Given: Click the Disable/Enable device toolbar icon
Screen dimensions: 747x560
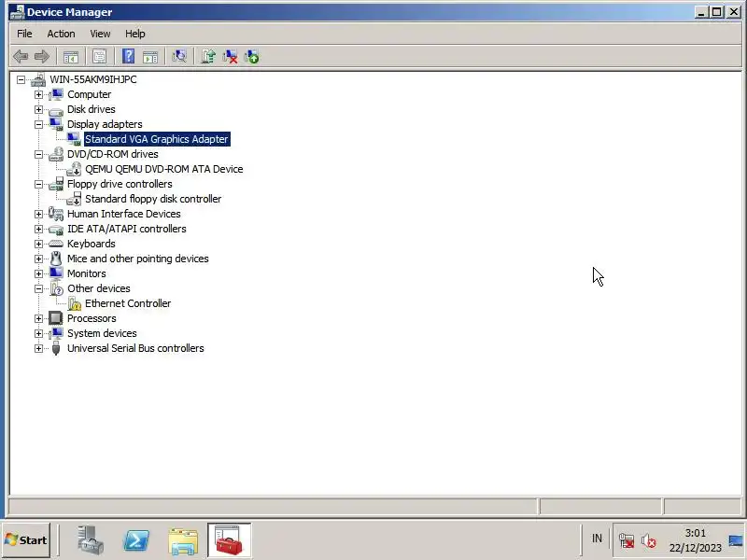Looking at the screenshot, I should click(x=251, y=57).
